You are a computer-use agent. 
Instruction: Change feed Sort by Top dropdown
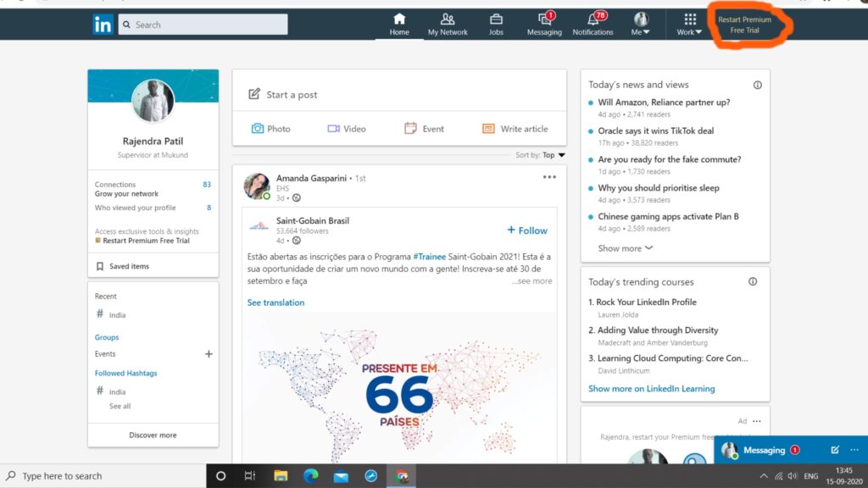click(540, 155)
